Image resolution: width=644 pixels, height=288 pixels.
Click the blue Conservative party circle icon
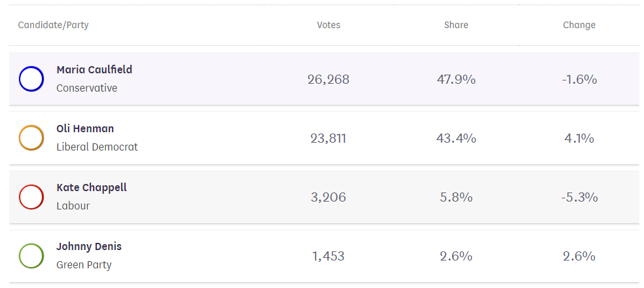tap(31, 79)
